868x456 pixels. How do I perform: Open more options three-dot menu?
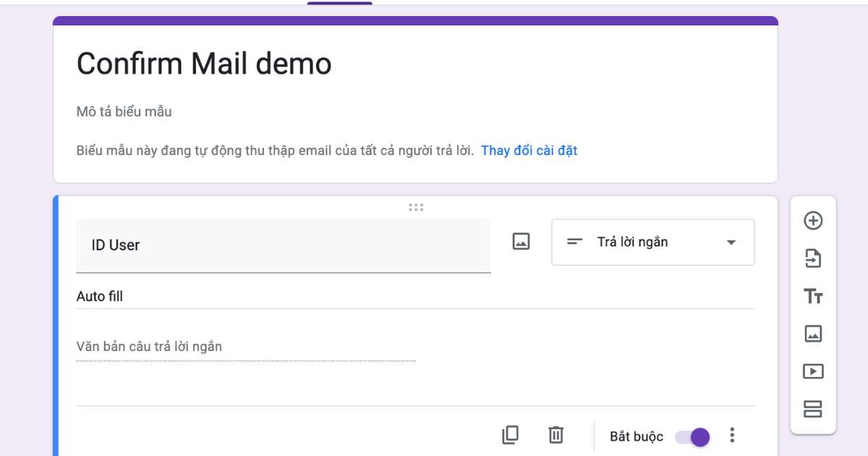732,435
